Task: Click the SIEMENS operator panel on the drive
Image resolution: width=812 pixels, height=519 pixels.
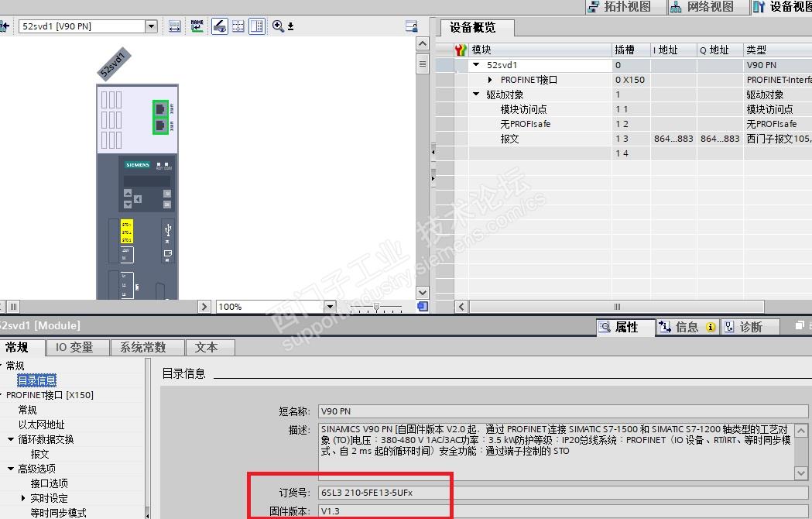Action: click(147, 184)
